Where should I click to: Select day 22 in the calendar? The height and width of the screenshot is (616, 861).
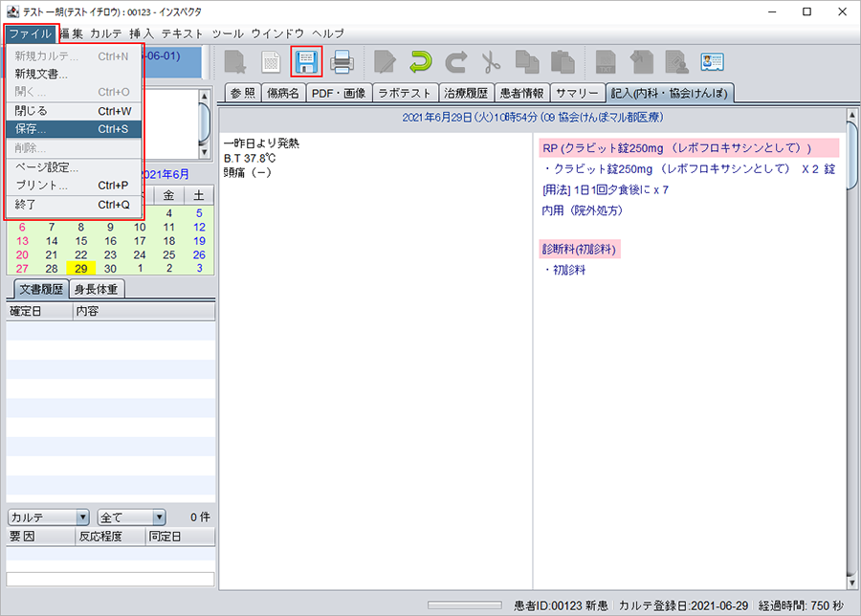[x=81, y=254]
